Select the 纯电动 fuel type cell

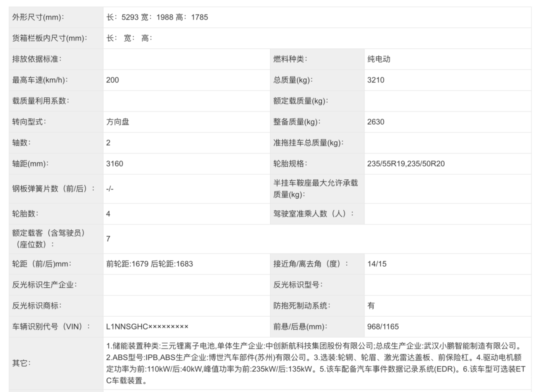tap(378, 59)
